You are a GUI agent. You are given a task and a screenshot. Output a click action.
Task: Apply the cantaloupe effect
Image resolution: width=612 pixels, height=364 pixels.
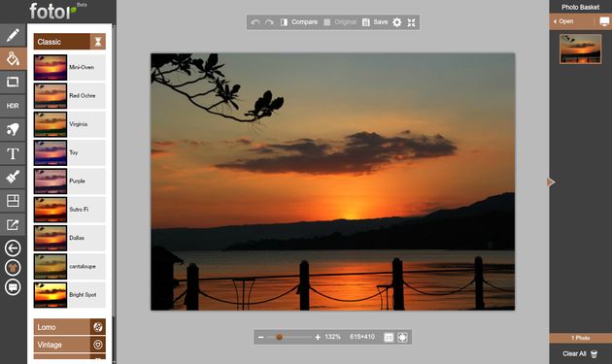pos(70,267)
